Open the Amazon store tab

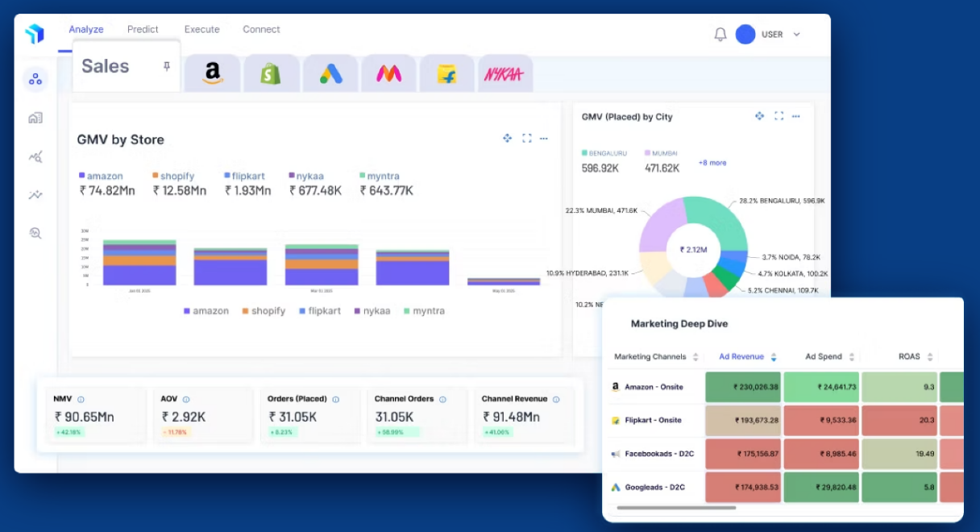point(212,74)
